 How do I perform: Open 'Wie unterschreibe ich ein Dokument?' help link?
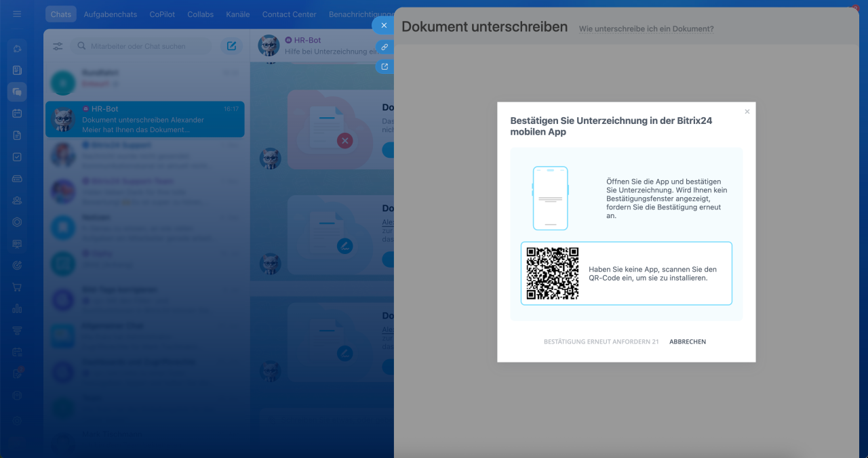(x=646, y=28)
